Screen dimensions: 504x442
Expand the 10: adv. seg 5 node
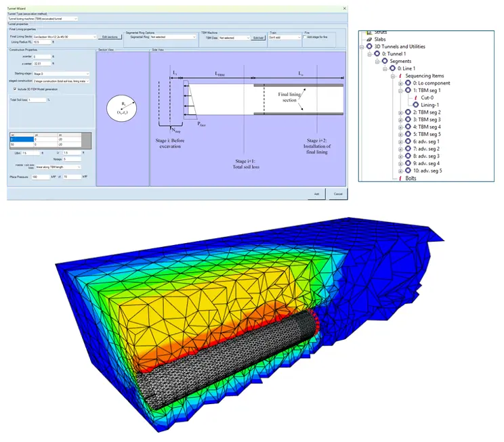point(400,171)
